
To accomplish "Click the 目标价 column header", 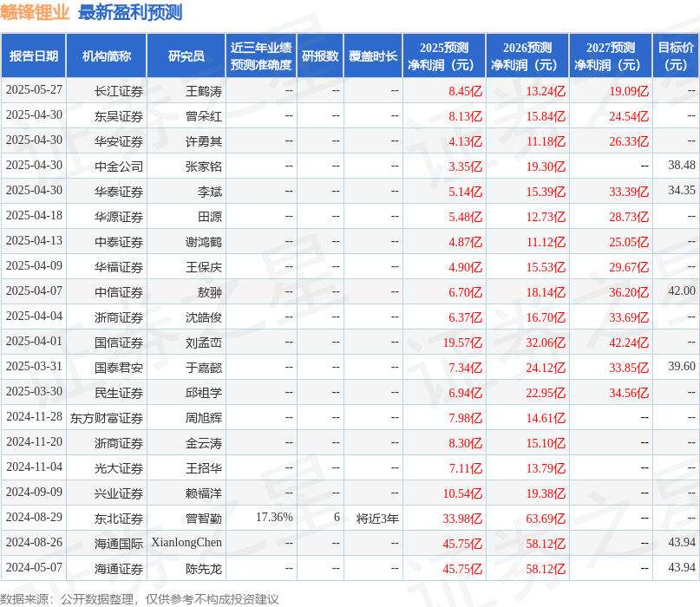I will (677, 55).
